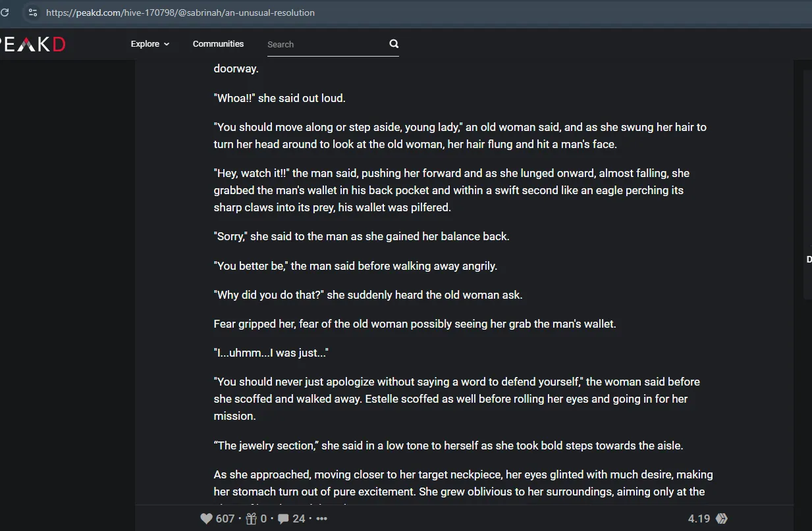Click the partially visible right sidebar panel
The image size is (812, 531).
click(x=808, y=184)
